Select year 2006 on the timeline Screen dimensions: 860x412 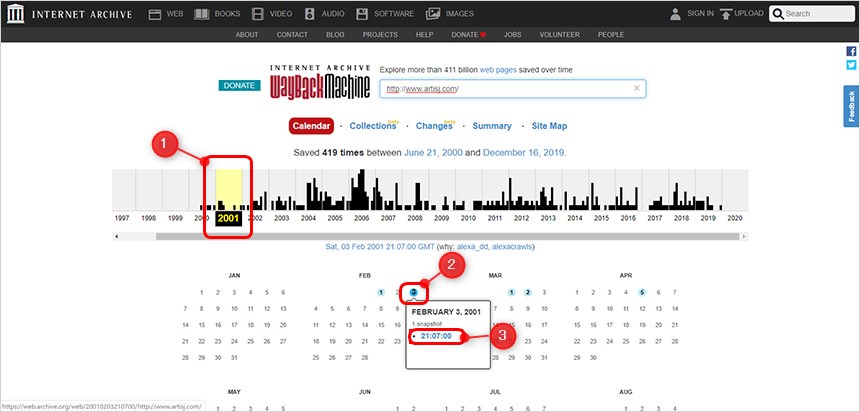tap(361, 218)
